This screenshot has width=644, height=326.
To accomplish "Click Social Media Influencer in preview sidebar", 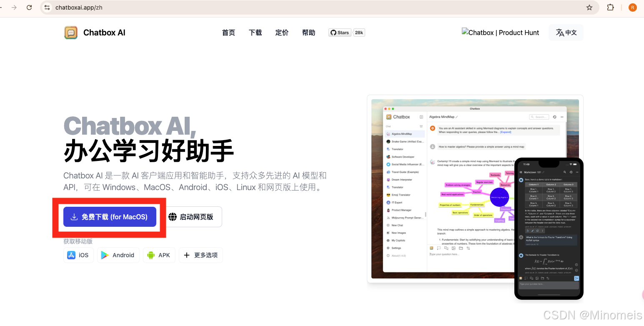I will [x=405, y=164].
